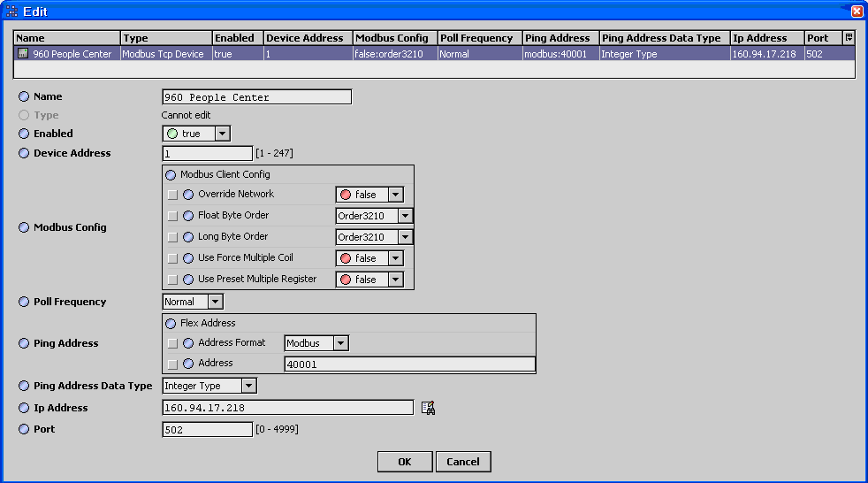The height and width of the screenshot is (483, 868).
Task: Click the Ping Address column header
Action: 559,38
